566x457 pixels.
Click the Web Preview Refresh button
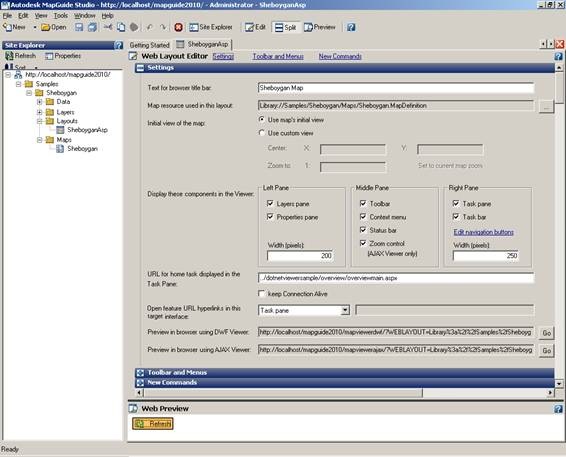pyautogui.click(x=153, y=423)
